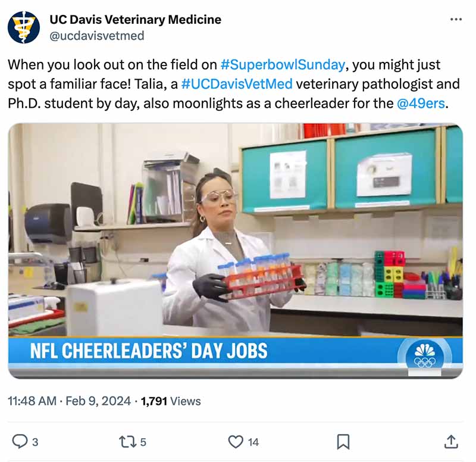Click the repost count of 5
This screenshot has height=462, width=476.
coord(145,441)
